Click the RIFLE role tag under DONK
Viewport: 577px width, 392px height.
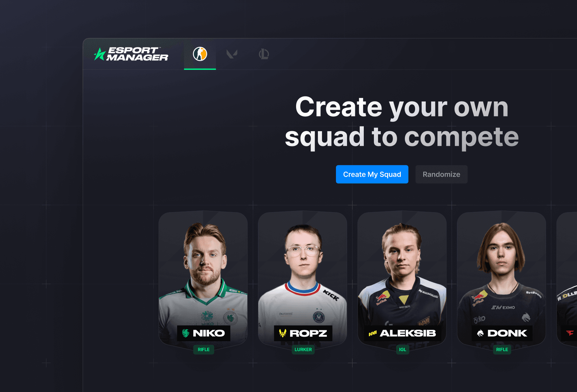coord(502,349)
